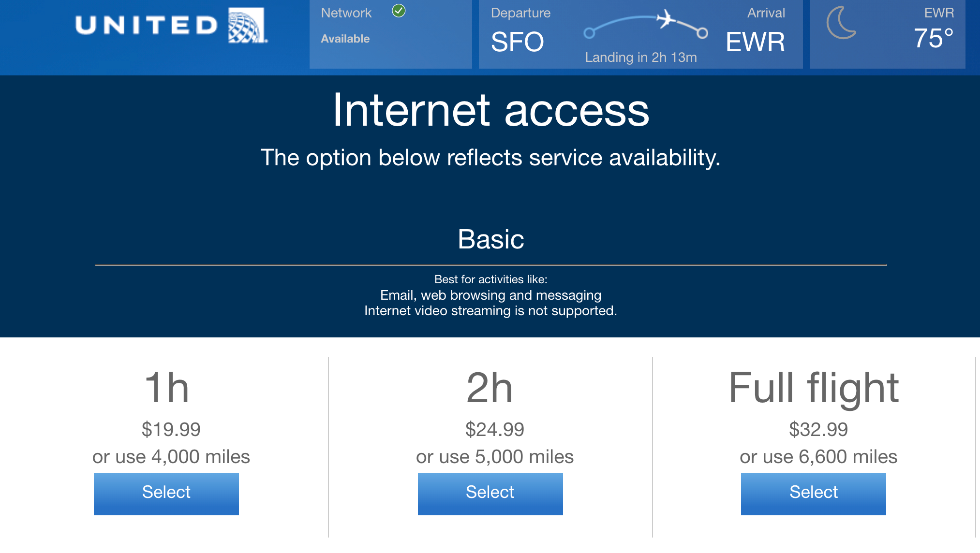980x553 pixels.
Task: Click the 75° temperature reading
Action: click(933, 39)
